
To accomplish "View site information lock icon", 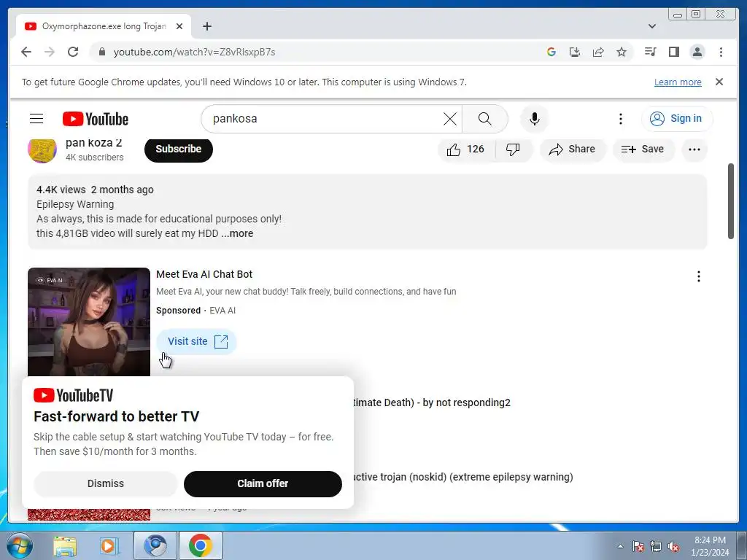I will tap(101, 52).
